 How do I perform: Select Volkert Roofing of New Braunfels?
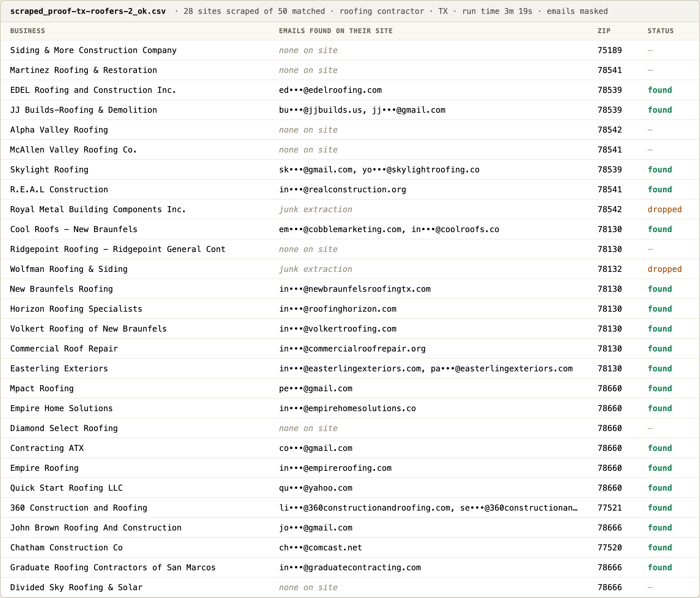(x=89, y=329)
